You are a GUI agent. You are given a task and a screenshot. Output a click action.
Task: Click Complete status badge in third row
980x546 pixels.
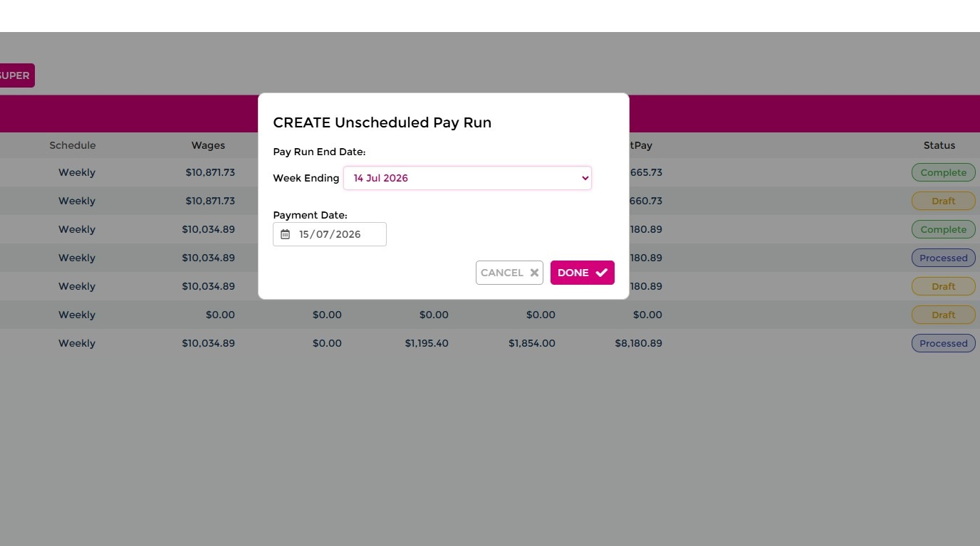click(943, 229)
